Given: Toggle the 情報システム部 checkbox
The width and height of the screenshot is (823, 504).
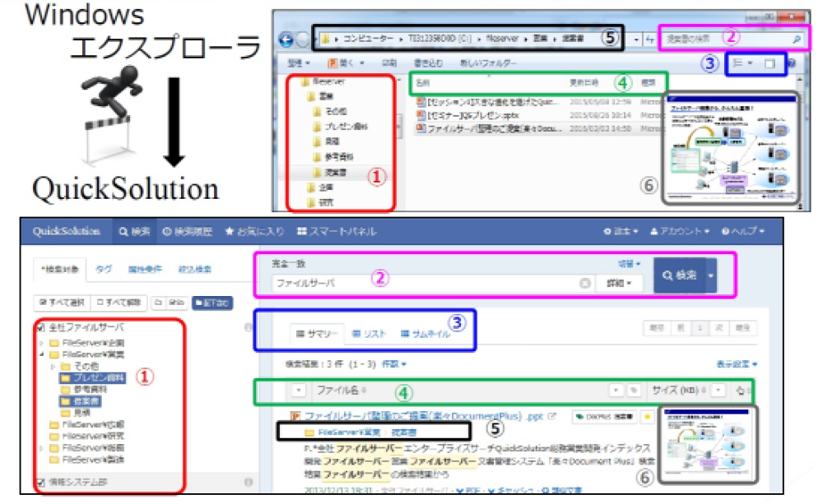Looking at the screenshot, I should 41,482.
